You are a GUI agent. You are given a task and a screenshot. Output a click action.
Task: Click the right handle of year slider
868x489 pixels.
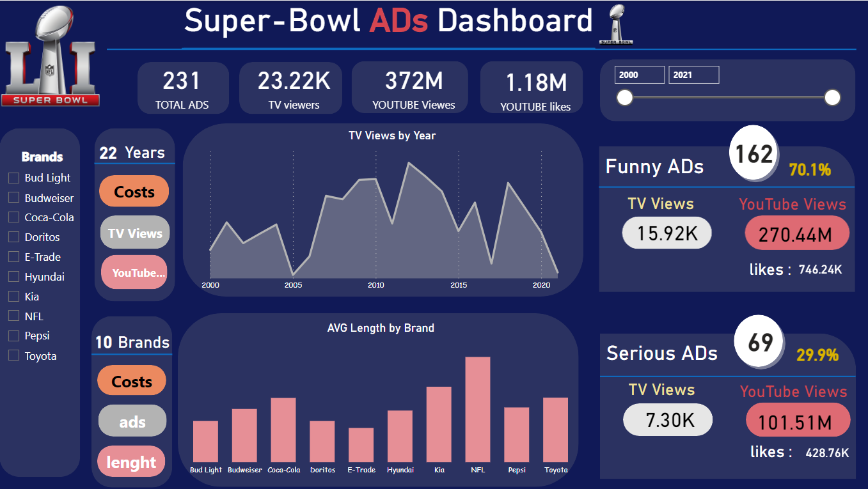(x=832, y=98)
